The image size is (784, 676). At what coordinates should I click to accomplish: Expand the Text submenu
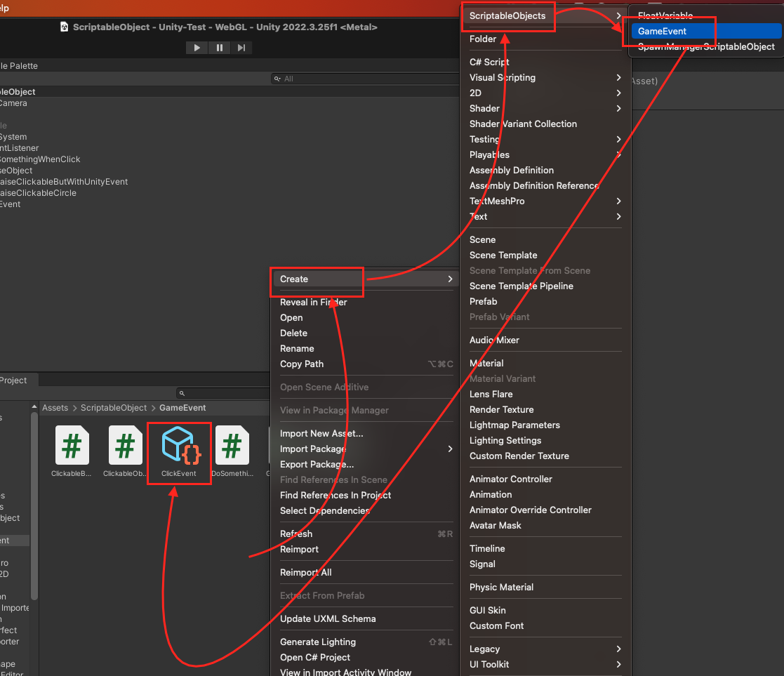point(545,216)
